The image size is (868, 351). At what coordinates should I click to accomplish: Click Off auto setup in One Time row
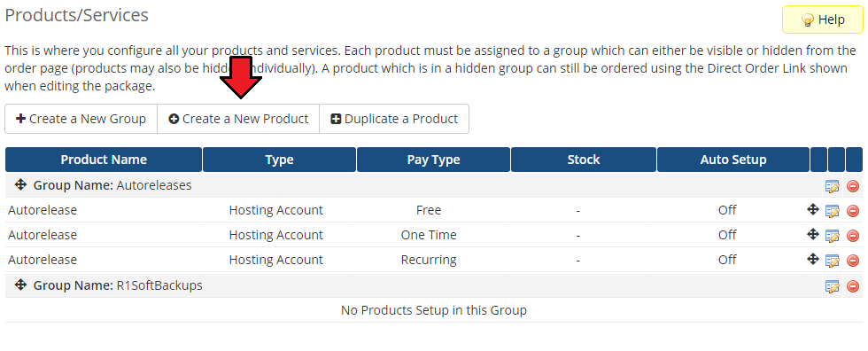(x=727, y=235)
